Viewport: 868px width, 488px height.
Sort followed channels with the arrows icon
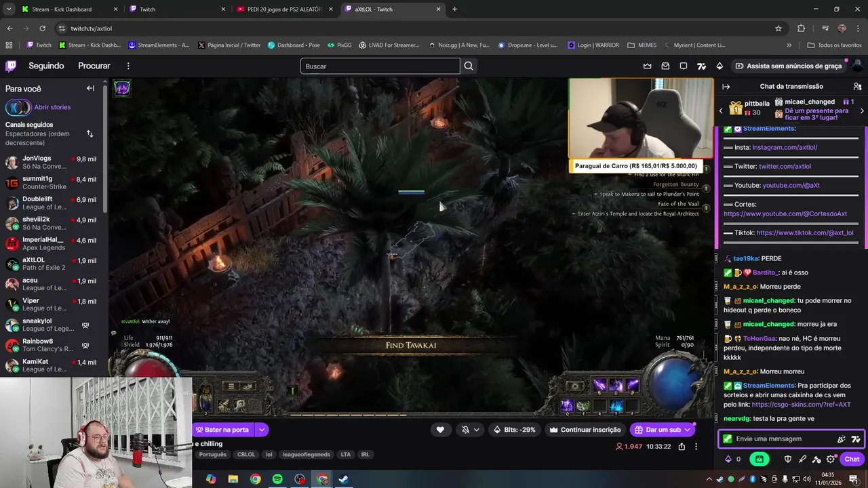[x=90, y=134]
